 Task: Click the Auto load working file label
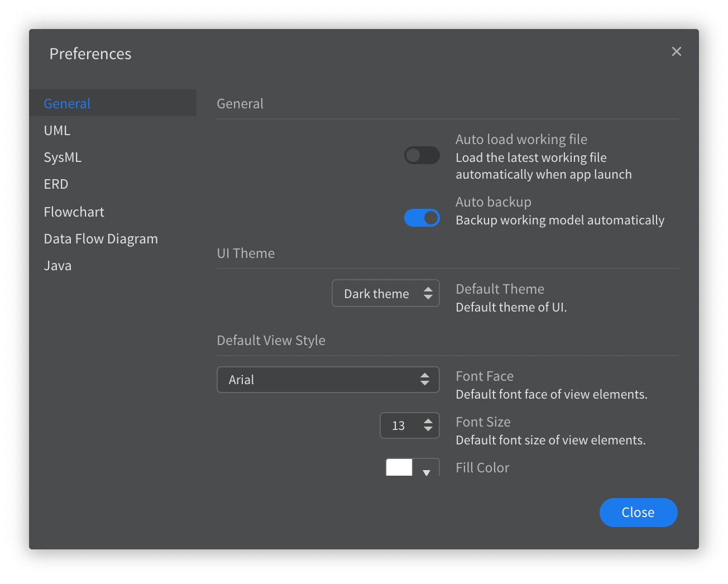pyautogui.click(x=521, y=140)
